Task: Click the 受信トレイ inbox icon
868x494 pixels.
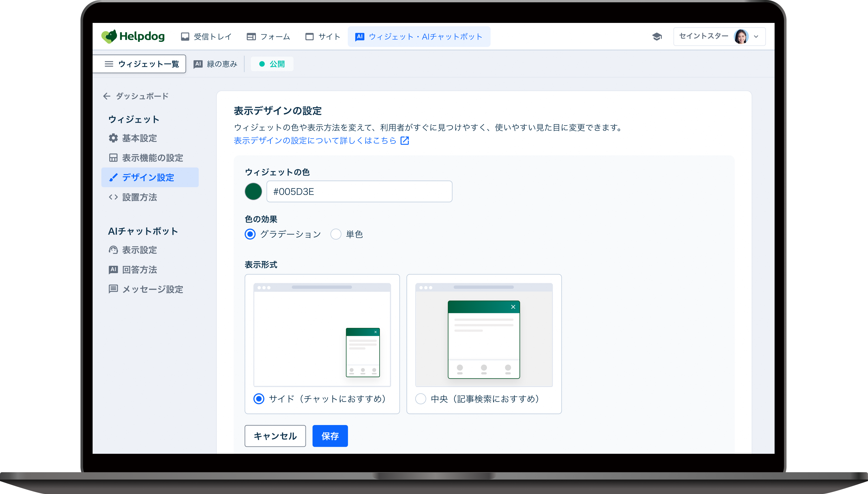Action: pos(185,37)
